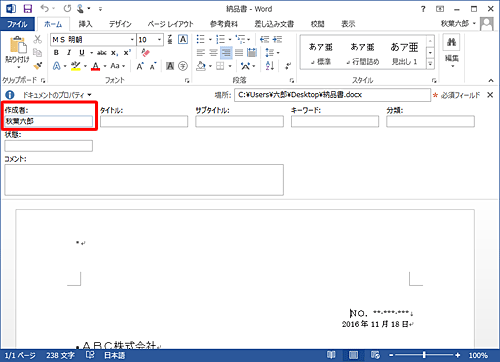Open the font name dropdown MS 明朝
500x362 pixels.
pyautogui.click(x=93, y=40)
